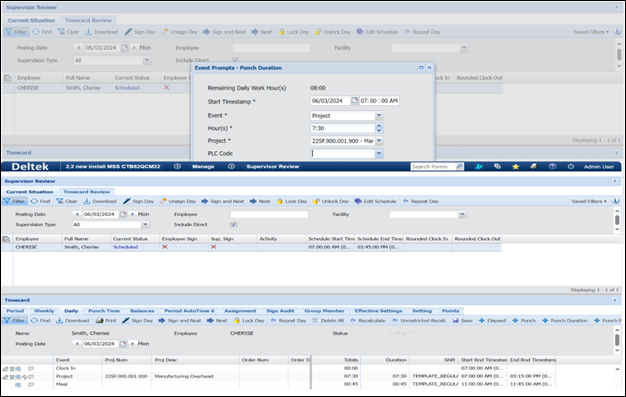Click the magnifier icon beside Search Forms
Image resolution: width=626 pixels, height=397 pixels.
click(460, 167)
